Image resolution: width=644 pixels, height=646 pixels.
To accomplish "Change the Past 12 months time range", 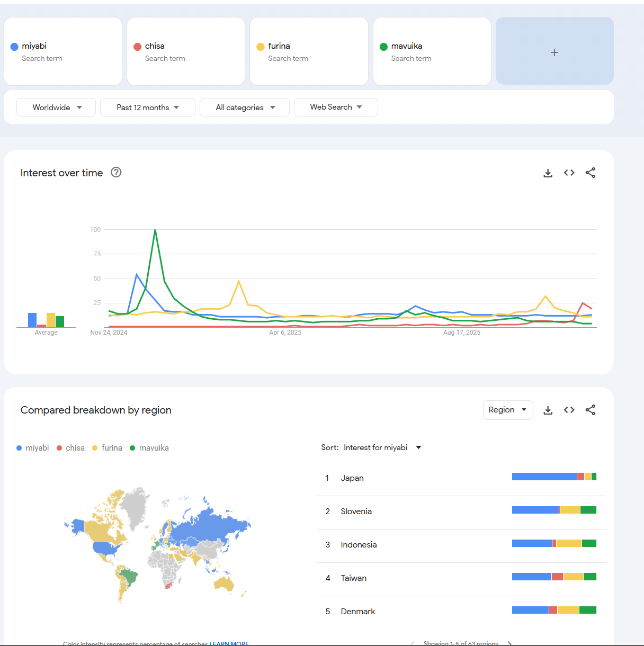I will click(x=148, y=107).
